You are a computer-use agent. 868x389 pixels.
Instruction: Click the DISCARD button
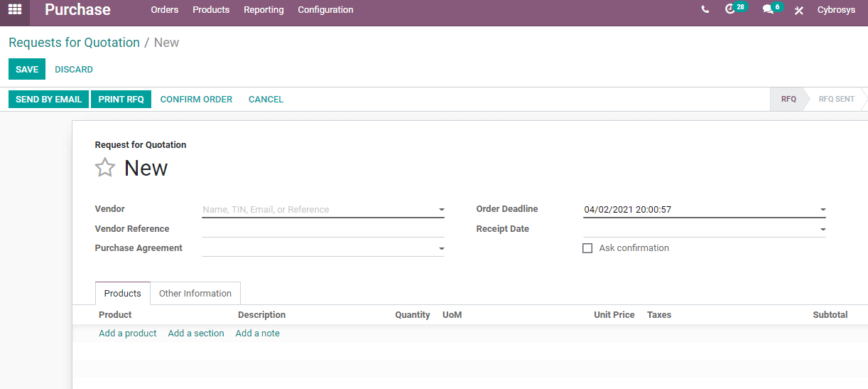point(74,69)
